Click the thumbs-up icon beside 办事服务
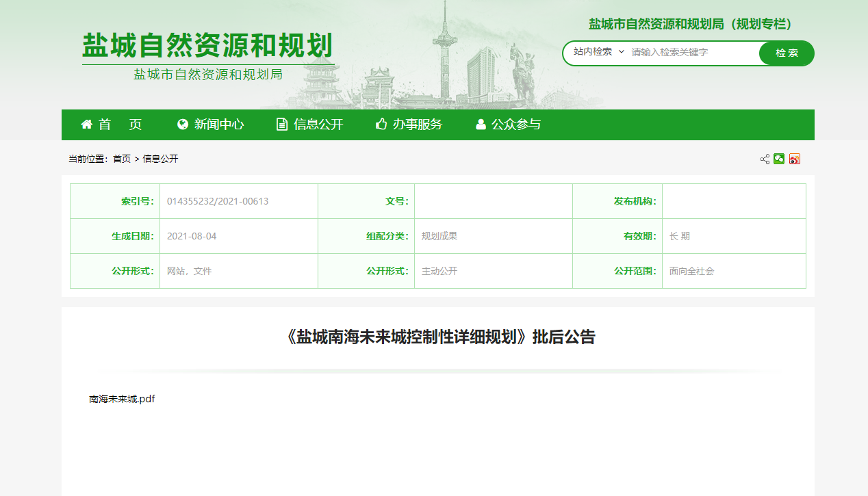Screen dimensions: 868x496 pos(381,125)
